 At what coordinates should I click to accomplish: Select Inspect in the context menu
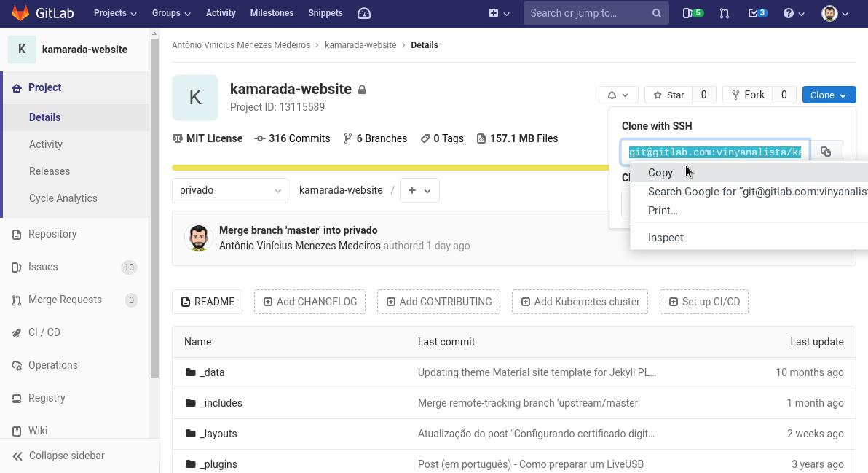coord(666,238)
